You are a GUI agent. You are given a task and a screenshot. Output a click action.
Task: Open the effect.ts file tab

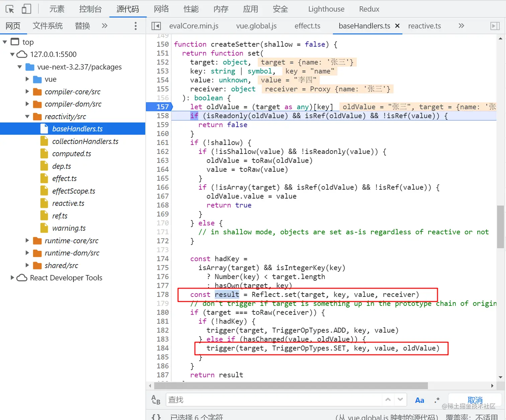(x=307, y=26)
